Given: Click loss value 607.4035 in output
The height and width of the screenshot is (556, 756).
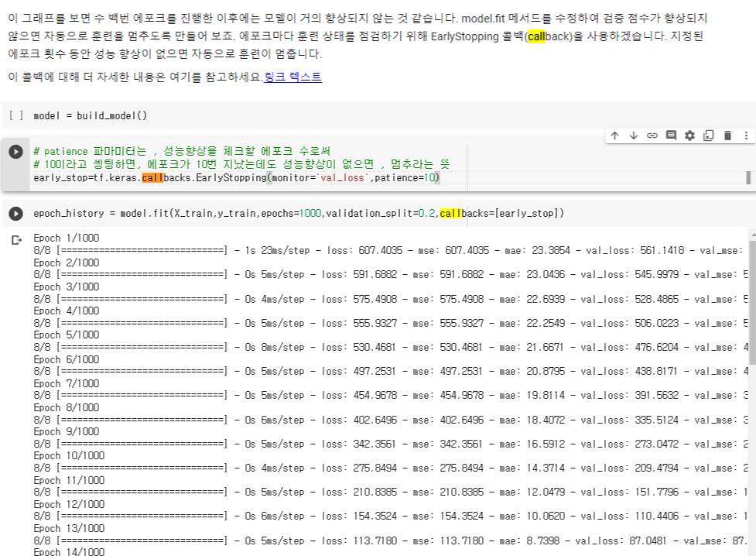Looking at the screenshot, I should pyautogui.click(x=380, y=250).
